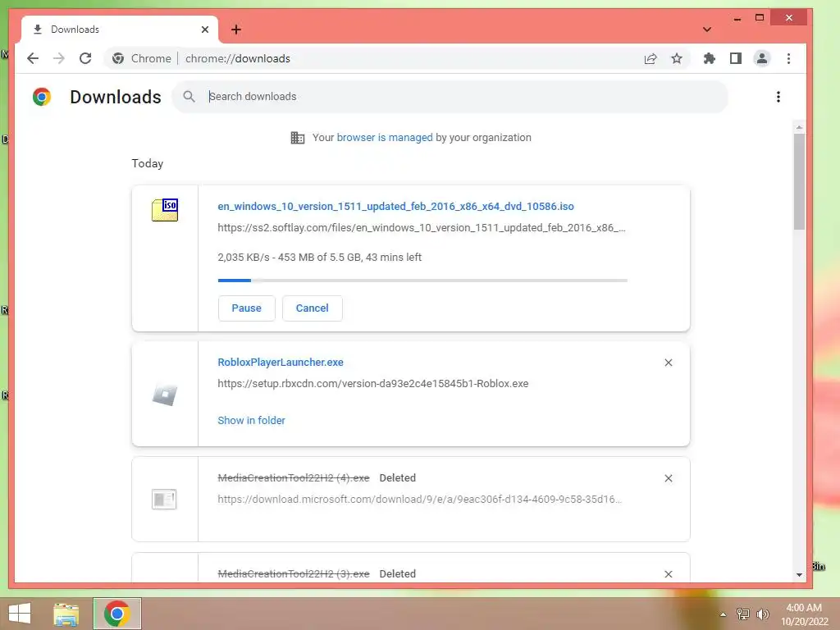The width and height of the screenshot is (840, 630).
Task: Click the vertical scrollbar thumb
Action: pyautogui.click(x=799, y=181)
